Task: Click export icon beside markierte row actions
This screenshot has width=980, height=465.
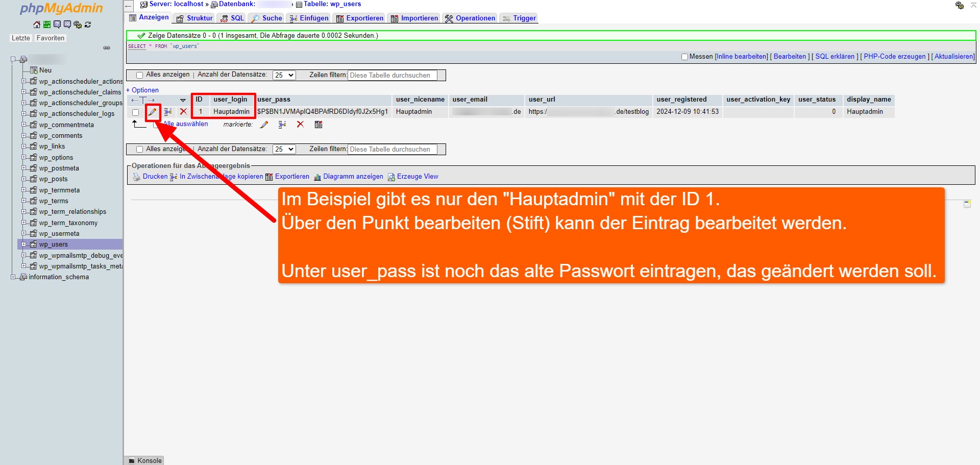Action: 318,125
